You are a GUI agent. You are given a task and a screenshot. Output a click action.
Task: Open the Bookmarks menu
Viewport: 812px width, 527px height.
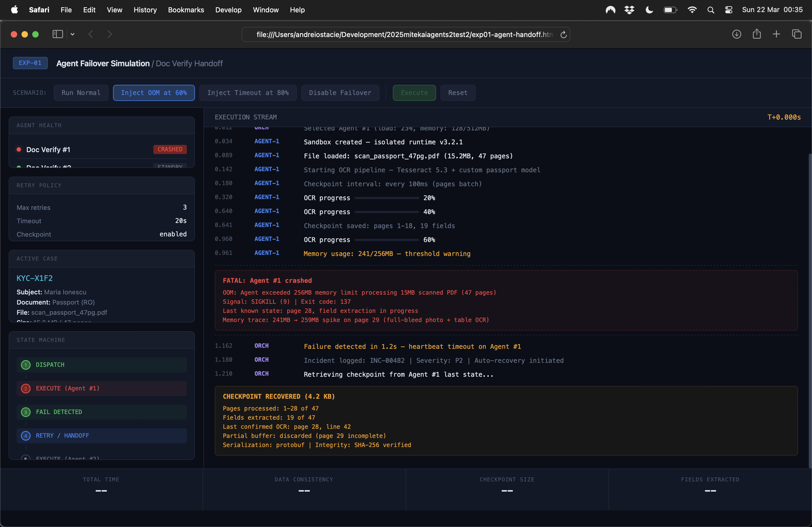tap(186, 10)
